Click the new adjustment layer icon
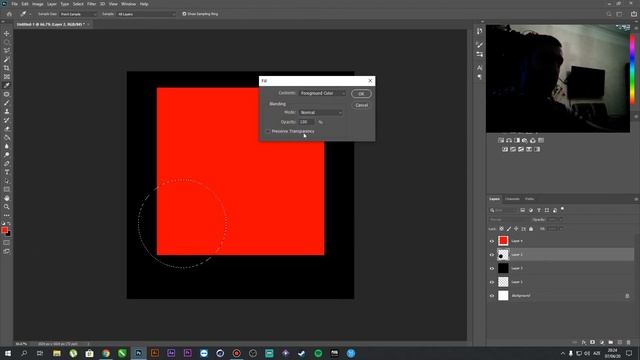Image resolution: width=640 pixels, height=360 pixels. coord(602,342)
